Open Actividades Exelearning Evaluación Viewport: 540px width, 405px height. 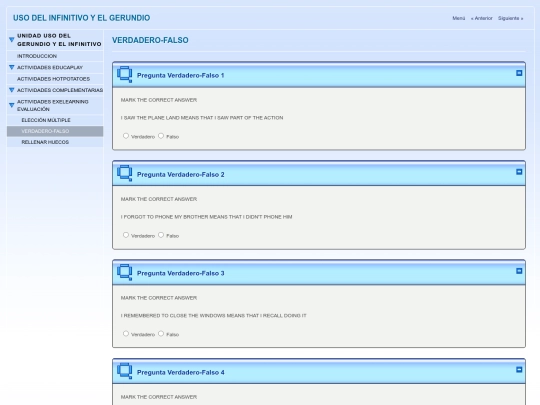tap(53, 105)
